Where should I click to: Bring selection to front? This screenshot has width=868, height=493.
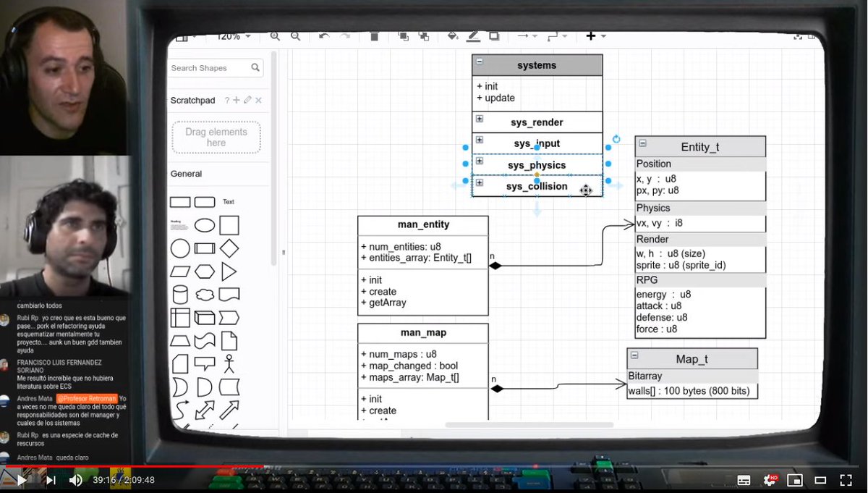coord(403,36)
